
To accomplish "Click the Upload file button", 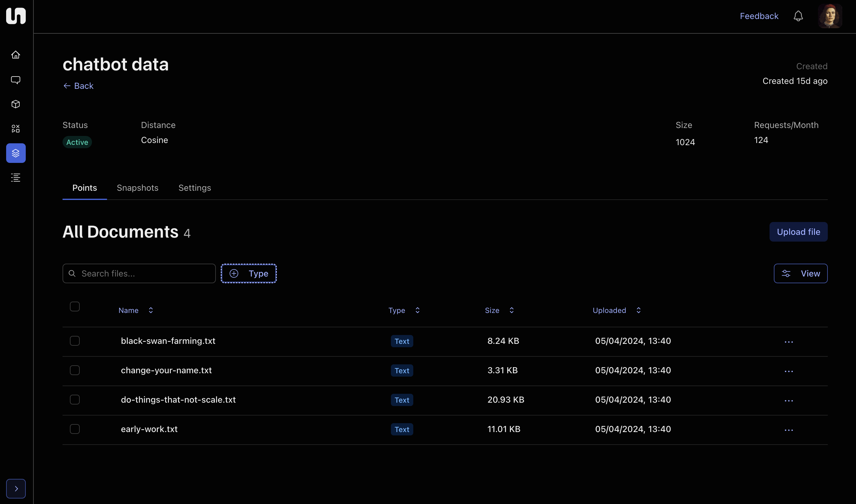I will pyautogui.click(x=798, y=232).
